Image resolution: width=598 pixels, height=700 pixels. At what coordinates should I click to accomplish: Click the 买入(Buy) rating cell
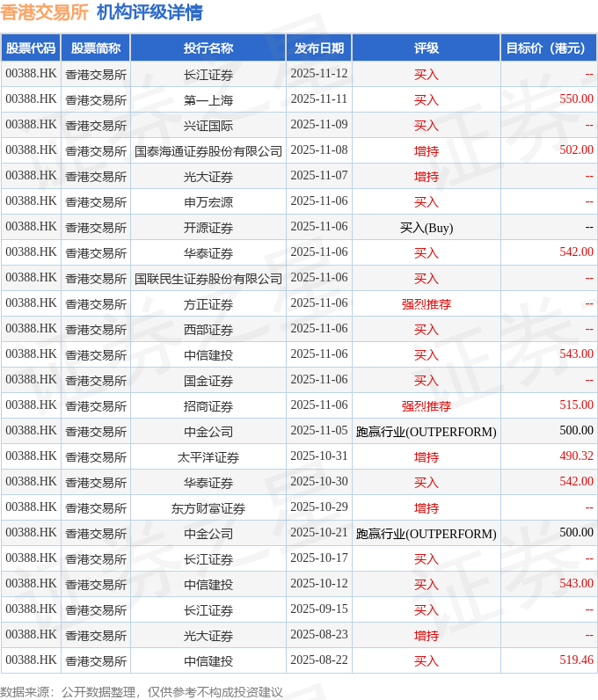pos(426,228)
